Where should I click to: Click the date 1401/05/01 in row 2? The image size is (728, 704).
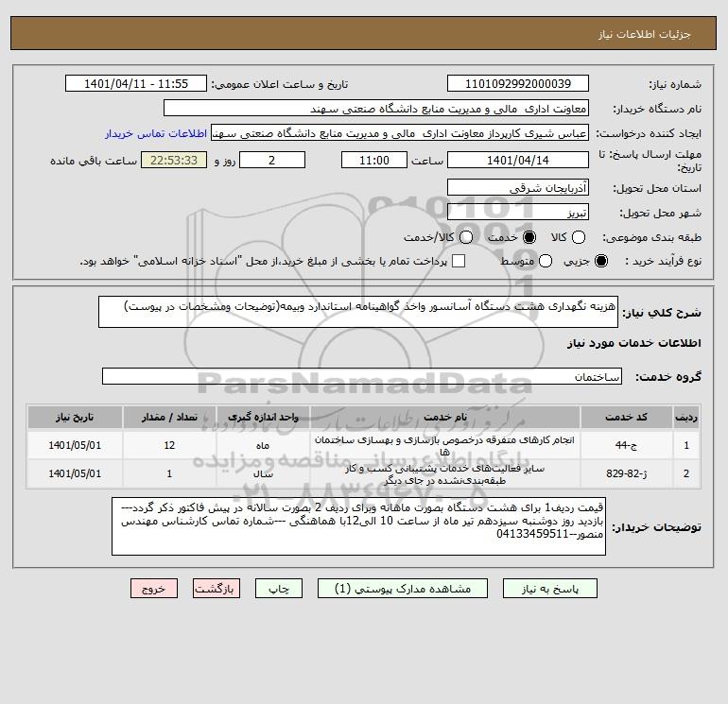(x=75, y=473)
